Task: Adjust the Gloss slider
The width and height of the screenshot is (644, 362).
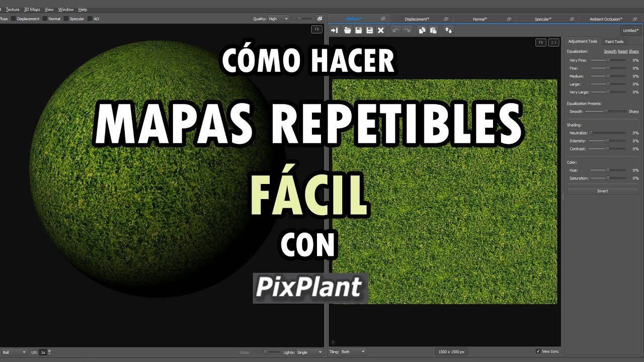Action: tap(265, 352)
